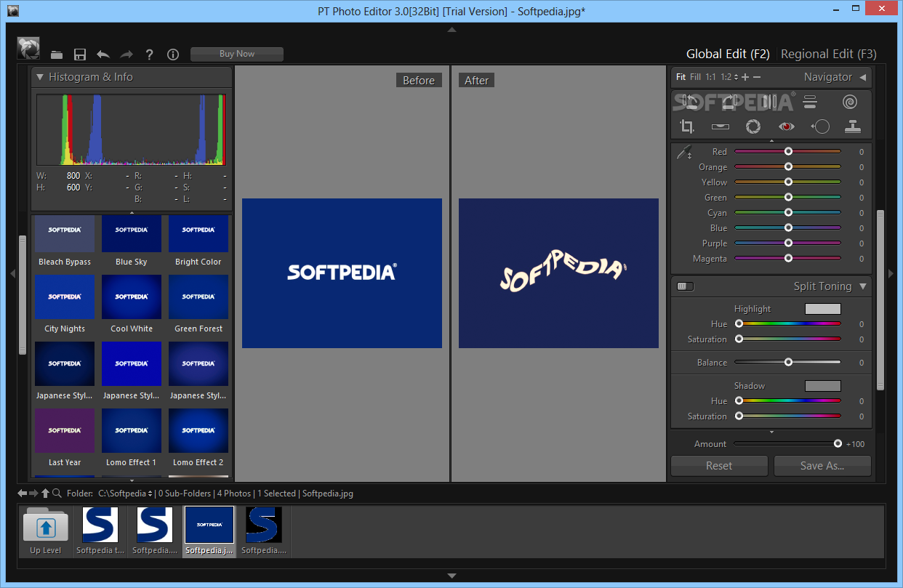This screenshot has height=588, width=903.
Task: Click the right panel vertical scrollbar
Action: [x=880, y=299]
